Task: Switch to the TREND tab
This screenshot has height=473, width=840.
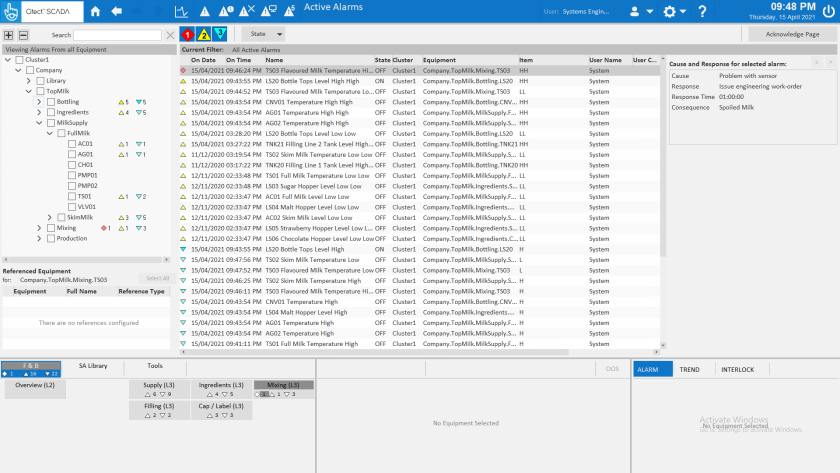Action: 689,369
